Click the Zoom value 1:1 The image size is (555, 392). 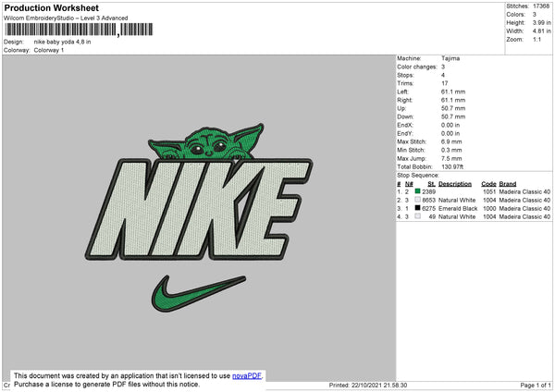pos(536,39)
